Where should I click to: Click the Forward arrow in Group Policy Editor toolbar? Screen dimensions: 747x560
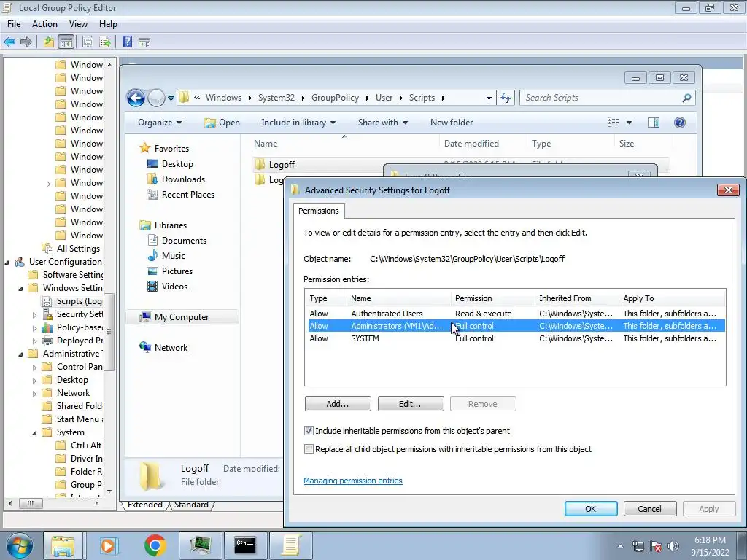pos(26,42)
